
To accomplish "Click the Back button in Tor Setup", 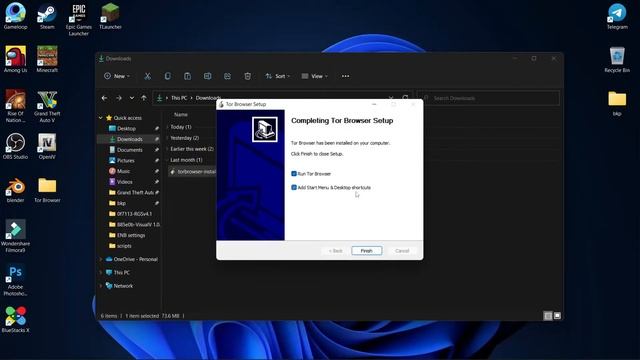I will 336,251.
